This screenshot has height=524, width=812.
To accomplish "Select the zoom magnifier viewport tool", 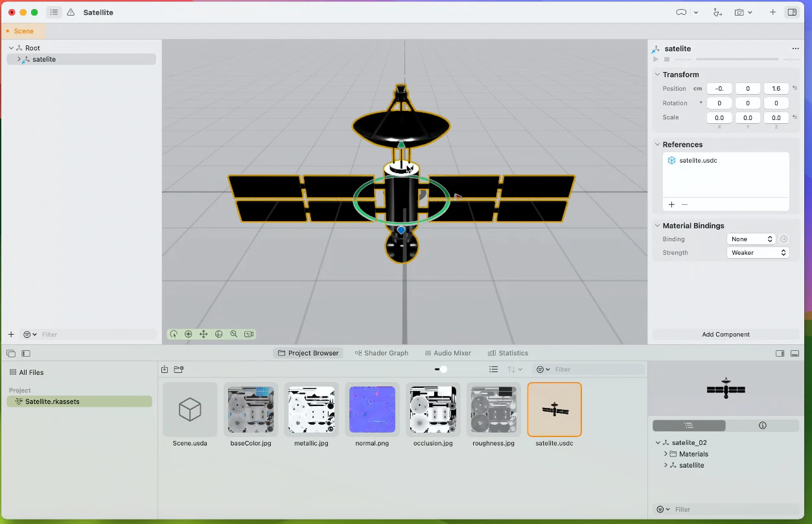I will tap(233, 335).
